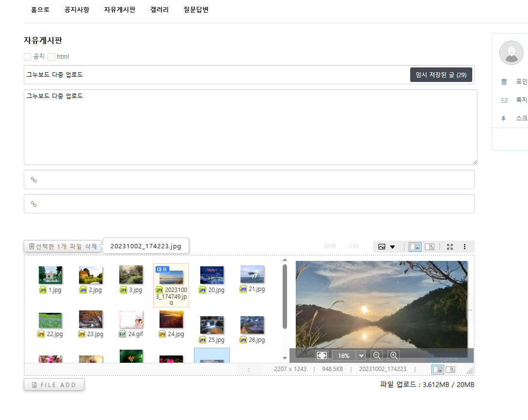
Task: Click the file list vertical scrollbar
Action: (285, 296)
